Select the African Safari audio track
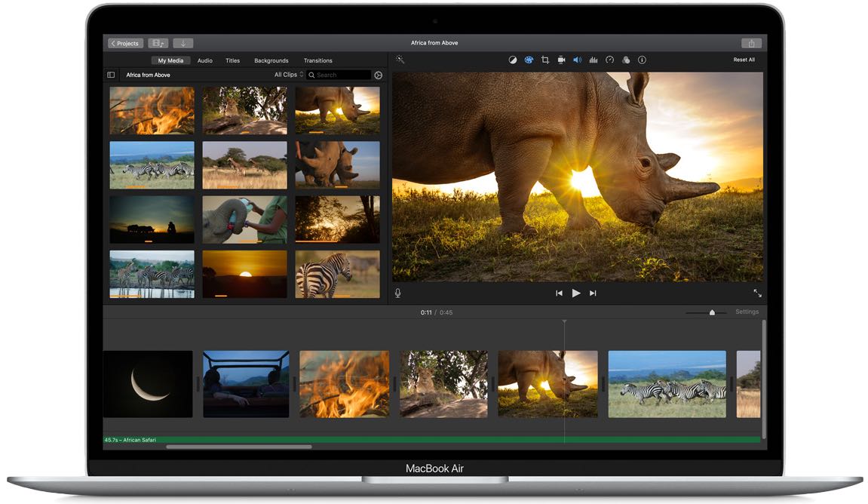Viewport: 868px width, 504px height. pos(432,440)
